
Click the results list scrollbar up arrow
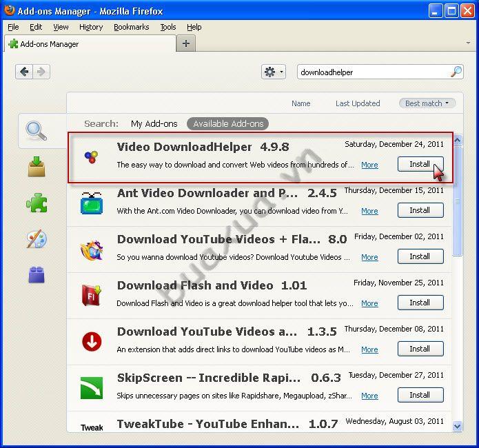pos(458,141)
